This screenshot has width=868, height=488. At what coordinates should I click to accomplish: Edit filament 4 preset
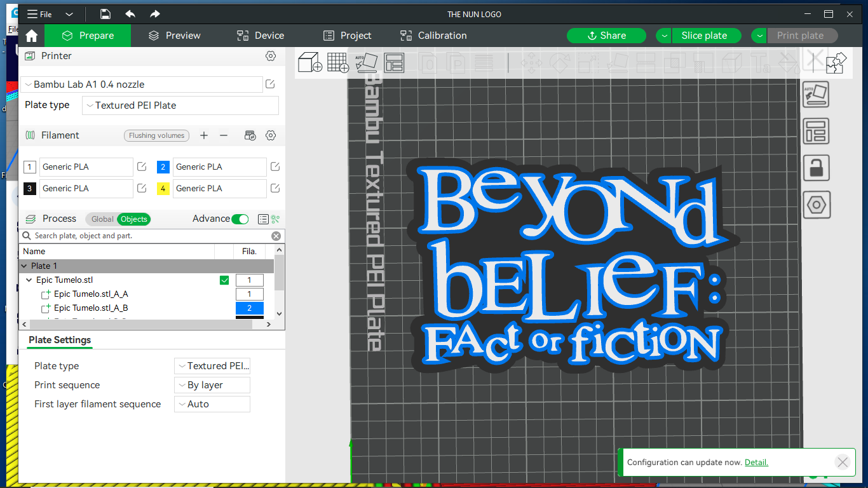[x=275, y=188]
